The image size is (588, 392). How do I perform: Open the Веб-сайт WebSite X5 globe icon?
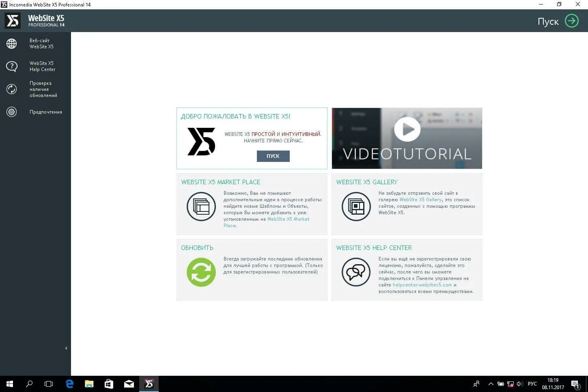pyautogui.click(x=12, y=43)
